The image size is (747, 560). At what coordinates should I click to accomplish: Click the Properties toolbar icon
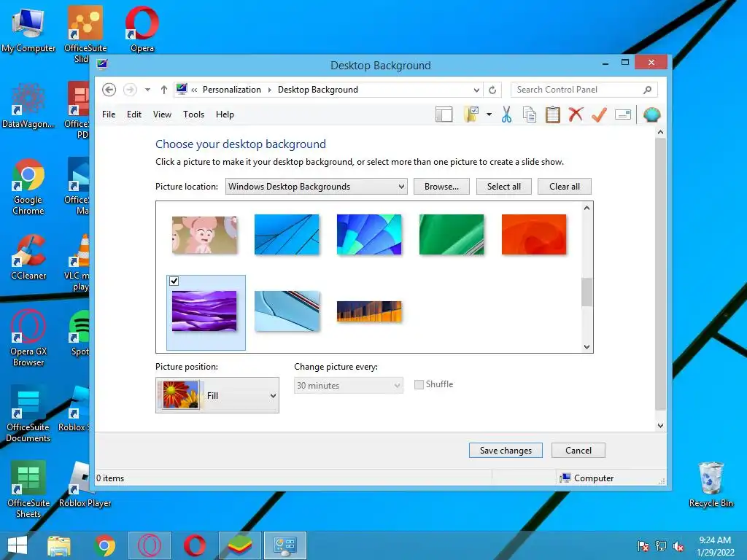coord(623,114)
